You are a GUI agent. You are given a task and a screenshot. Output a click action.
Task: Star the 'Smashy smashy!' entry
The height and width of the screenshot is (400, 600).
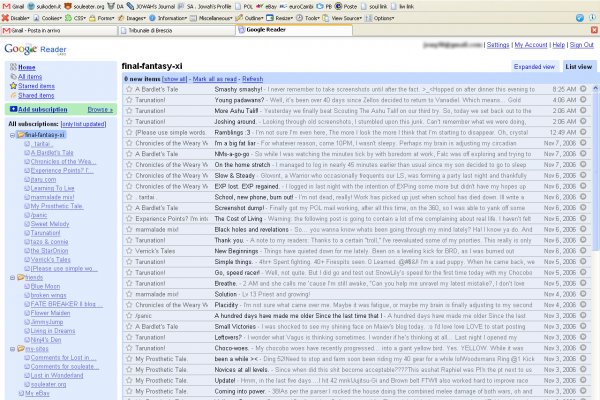pos(129,89)
